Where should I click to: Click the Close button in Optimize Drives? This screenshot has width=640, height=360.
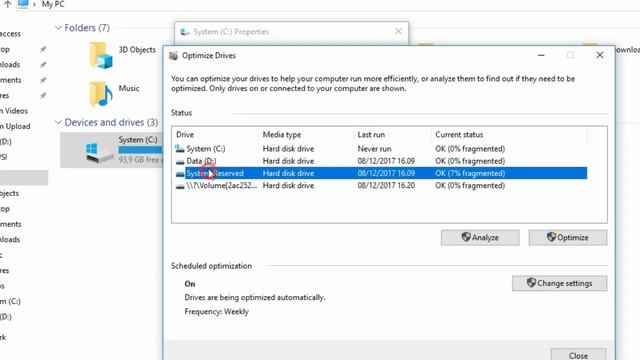point(578,354)
